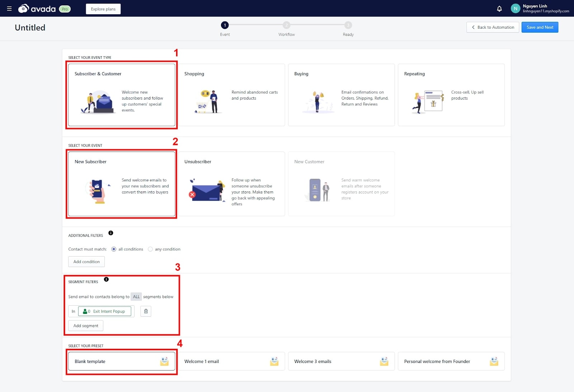This screenshot has width=574, height=392.
Task: Go to Workflow step 2
Action: point(286,25)
